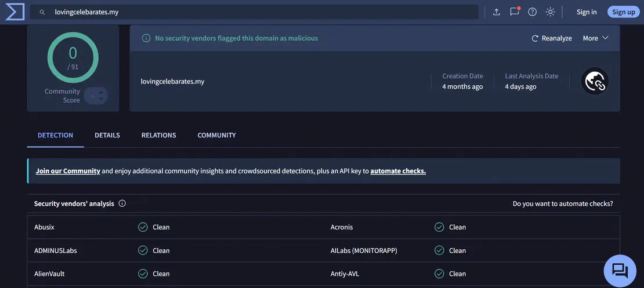This screenshot has width=644, height=288.
Task: Click Do you want to automate checks?
Action: 563,203
